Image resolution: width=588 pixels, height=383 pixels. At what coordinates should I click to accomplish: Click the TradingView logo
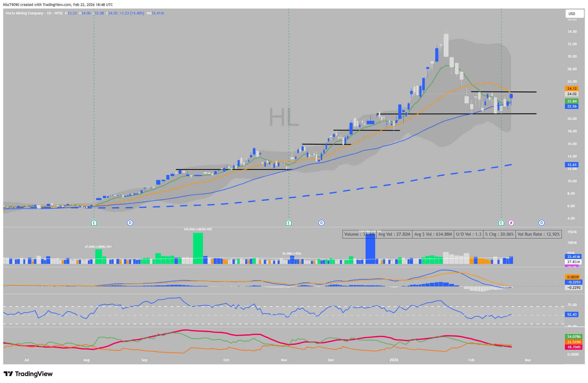[x=28, y=374]
